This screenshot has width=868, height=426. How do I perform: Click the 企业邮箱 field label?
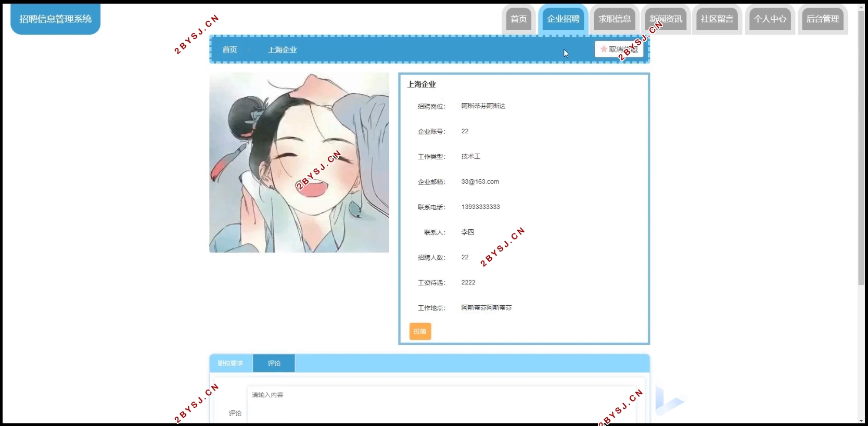point(431,182)
